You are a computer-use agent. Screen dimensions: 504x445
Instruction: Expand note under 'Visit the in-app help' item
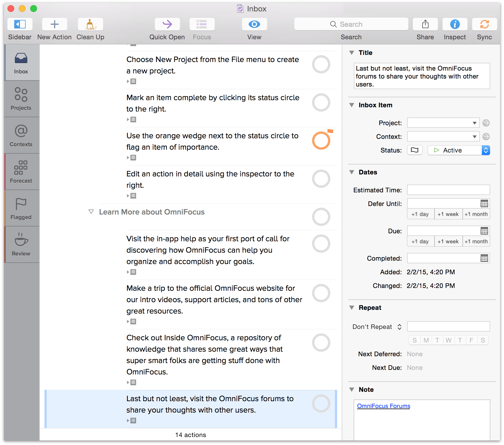coord(132,272)
